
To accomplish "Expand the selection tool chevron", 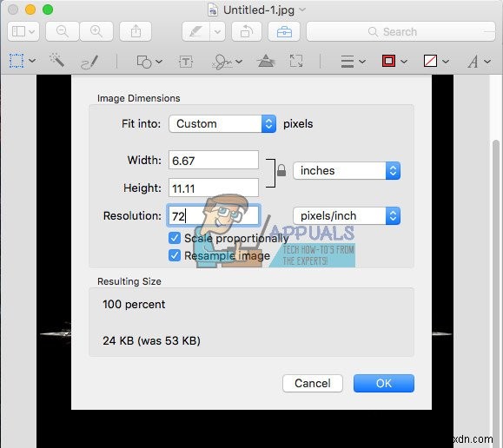I will [x=32, y=61].
